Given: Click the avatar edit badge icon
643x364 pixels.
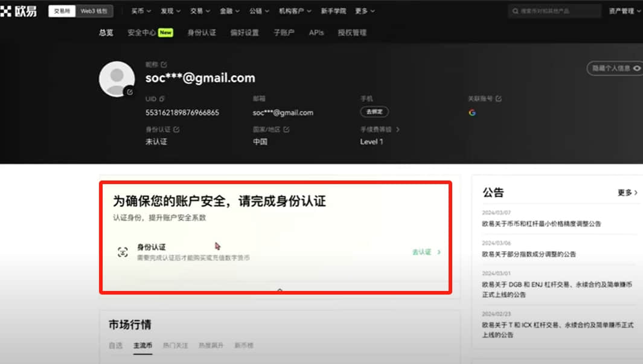Looking at the screenshot, I should pyautogui.click(x=130, y=92).
